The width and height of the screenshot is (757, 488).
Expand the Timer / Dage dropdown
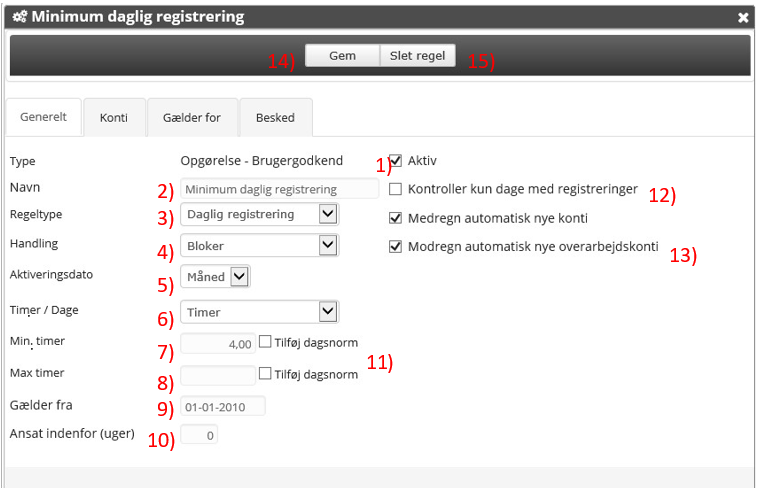pyautogui.click(x=260, y=312)
